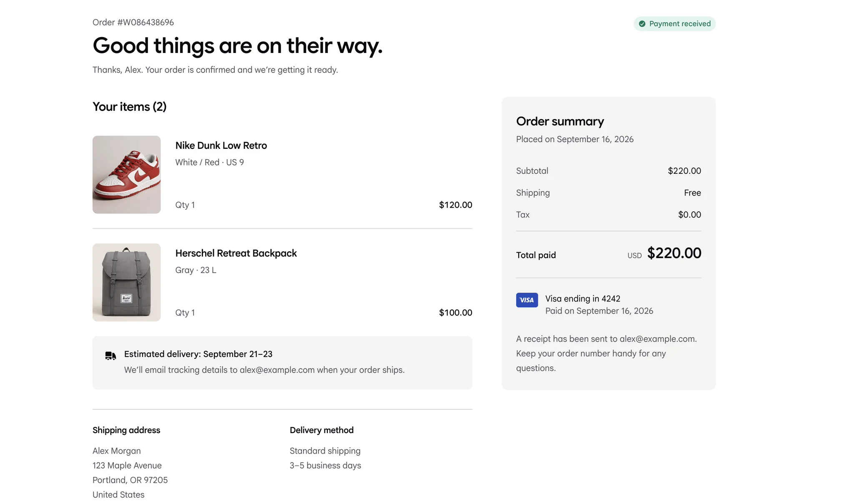854x504 pixels.
Task: Select the "Gray · 23 L" variant text
Action: pyautogui.click(x=196, y=270)
